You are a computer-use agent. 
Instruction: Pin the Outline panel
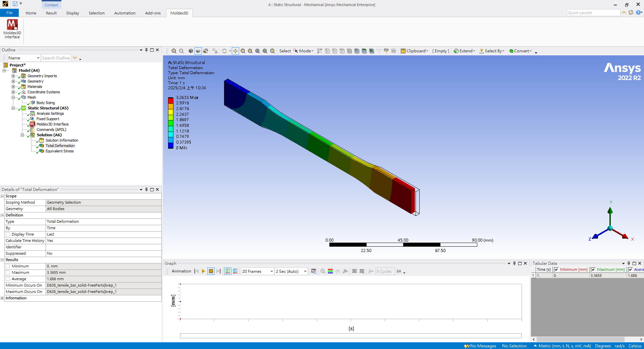click(x=146, y=50)
